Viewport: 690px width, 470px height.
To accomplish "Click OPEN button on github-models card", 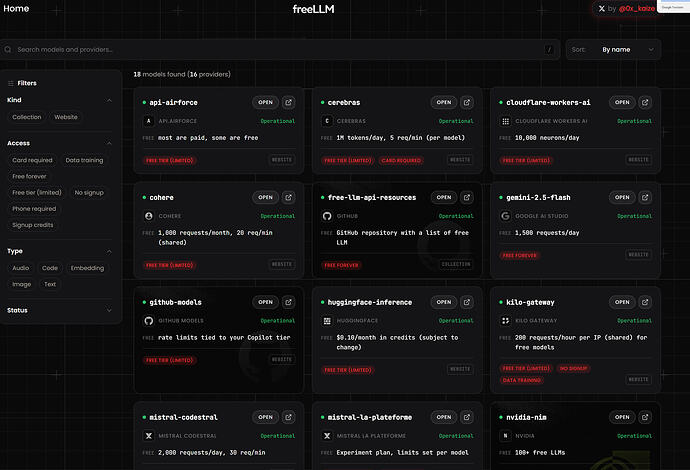I will (265, 302).
